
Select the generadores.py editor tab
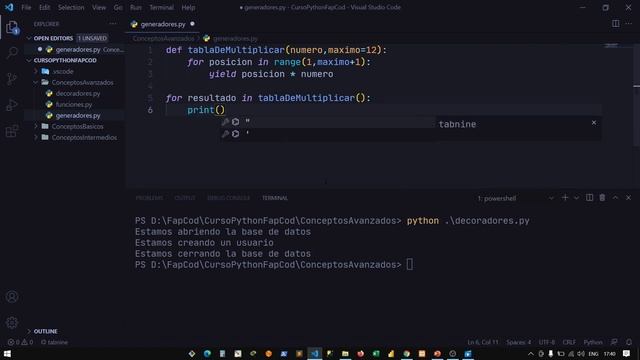(x=163, y=24)
